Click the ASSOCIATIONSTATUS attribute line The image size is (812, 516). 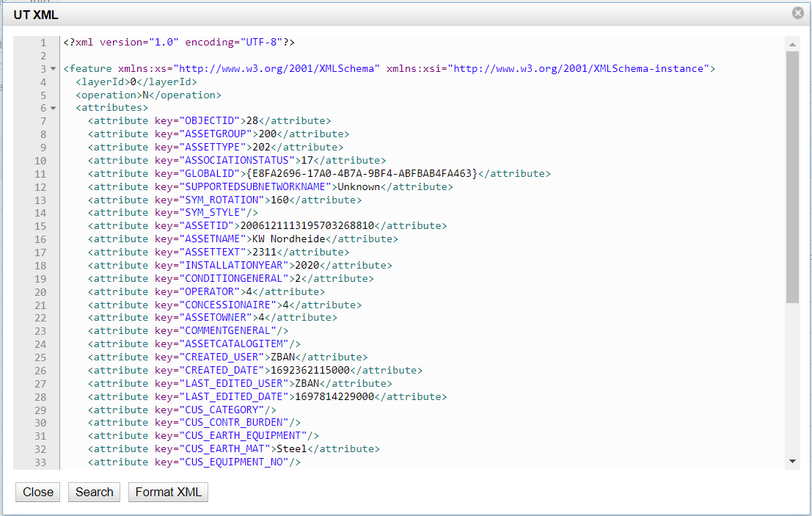[237, 161]
